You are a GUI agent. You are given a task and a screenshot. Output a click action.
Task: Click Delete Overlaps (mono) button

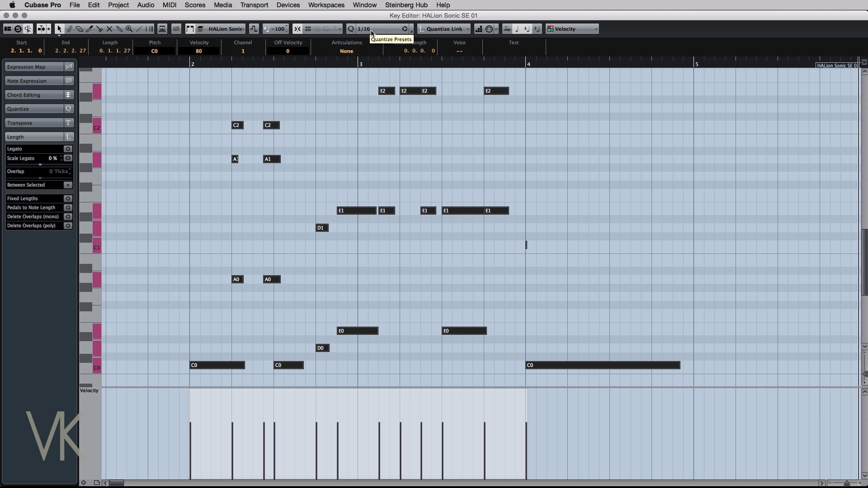pyautogui.click(x=68, y=216)
